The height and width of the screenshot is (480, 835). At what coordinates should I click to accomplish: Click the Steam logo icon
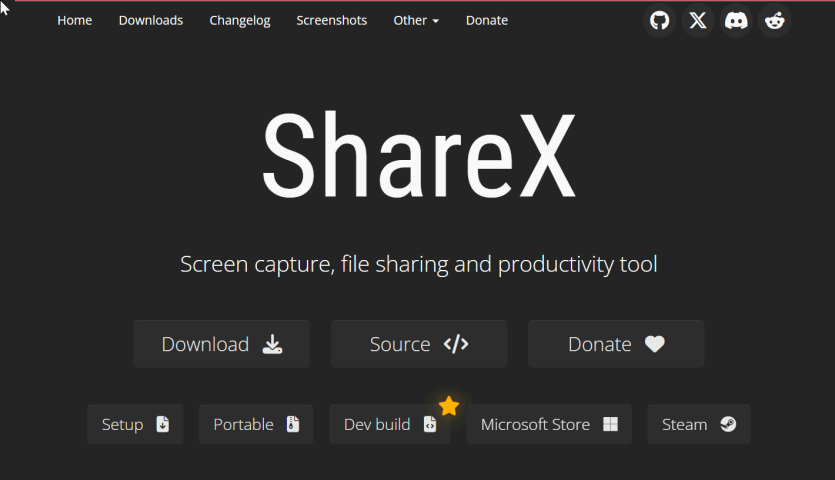pyautogui.click(x=728, y=424)
